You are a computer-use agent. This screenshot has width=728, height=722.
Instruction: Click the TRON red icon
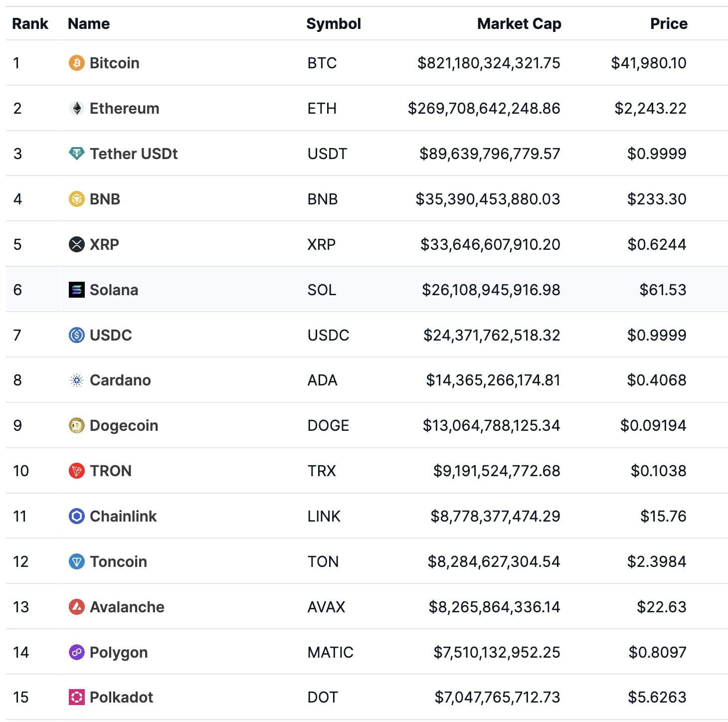pos(76,471)
